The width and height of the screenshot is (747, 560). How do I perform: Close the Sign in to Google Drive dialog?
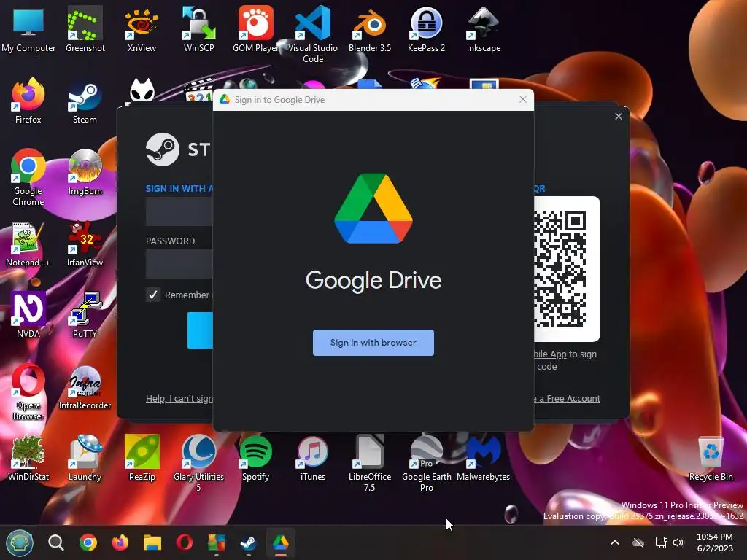(x=522, y=99)
